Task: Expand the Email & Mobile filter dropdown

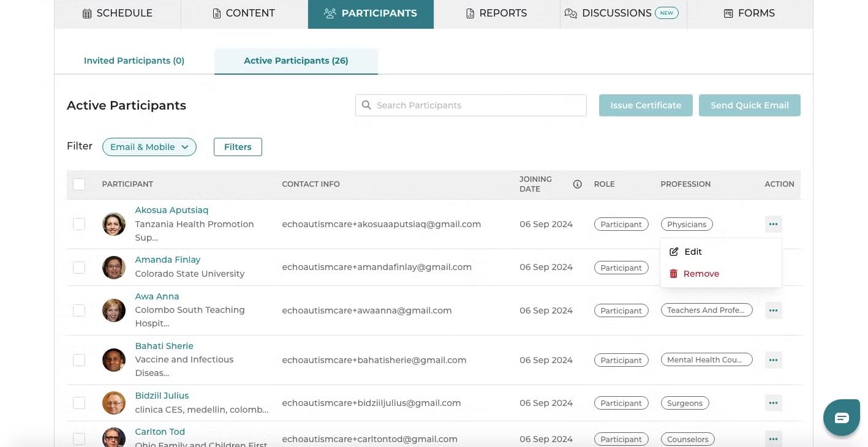Action: 149,147
